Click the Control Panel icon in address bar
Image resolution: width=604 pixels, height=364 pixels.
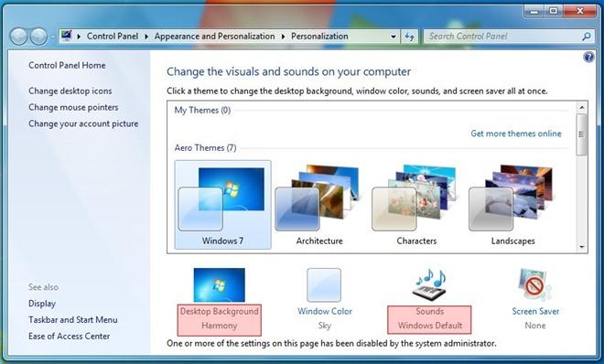click(x=67, y=36)
